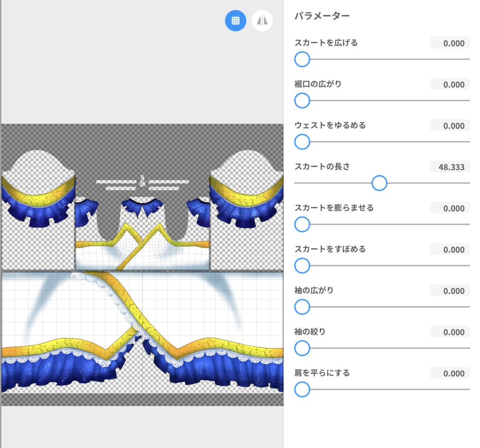Click the 袖の広がり label
480x448 pixels.
coord(314,290)
